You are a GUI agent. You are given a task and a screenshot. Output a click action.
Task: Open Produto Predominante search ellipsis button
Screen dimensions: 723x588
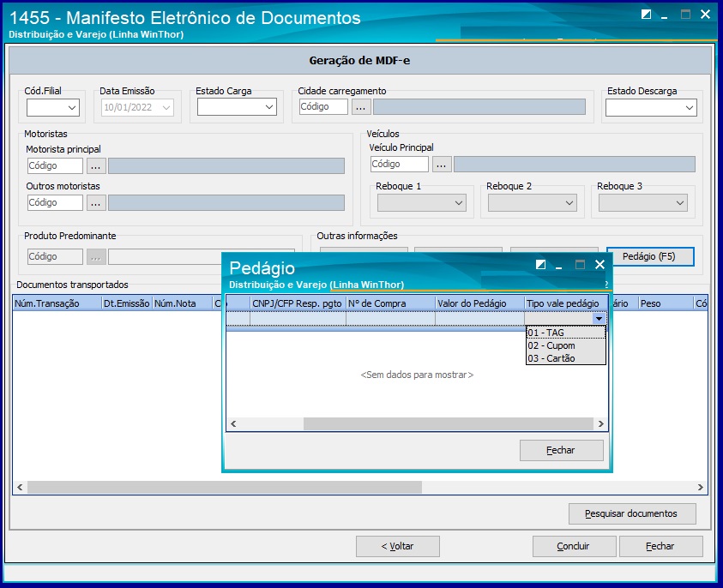point(96,256)
